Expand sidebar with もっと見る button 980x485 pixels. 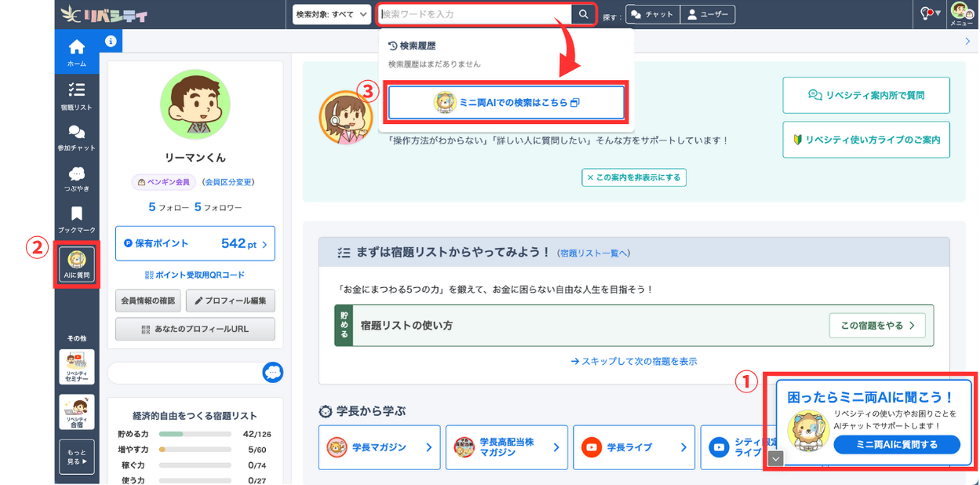76,456
